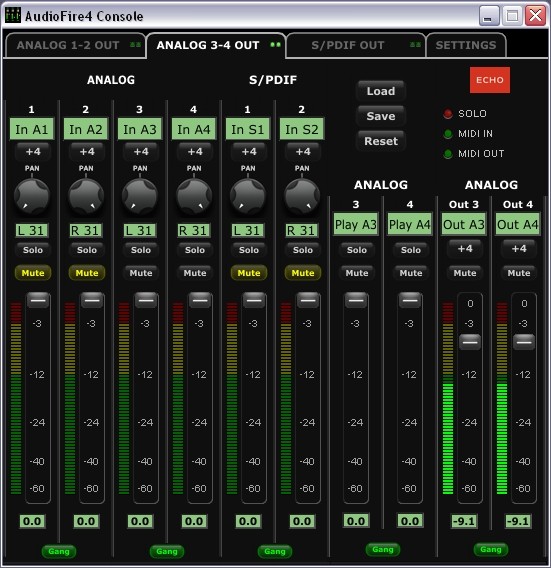Unmute the In S1 channel
The image size is (551, 568).
coord(249,273)
